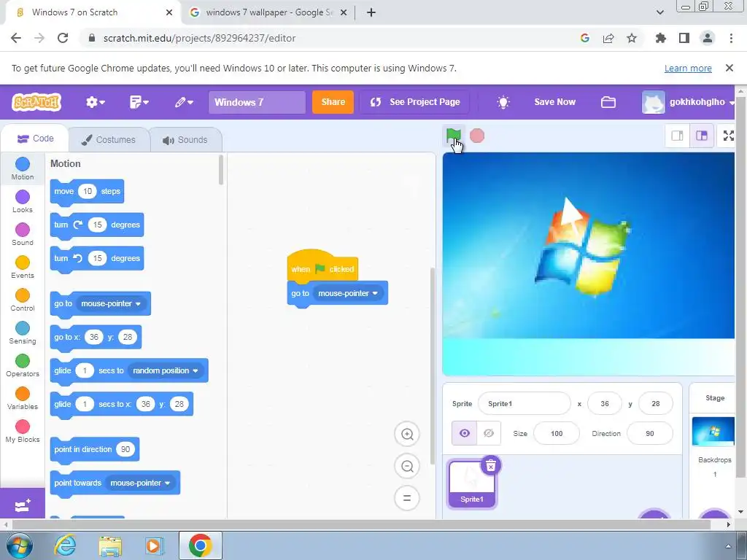Zoom out the code workspace
747x560 pixels.
[407, 466]
